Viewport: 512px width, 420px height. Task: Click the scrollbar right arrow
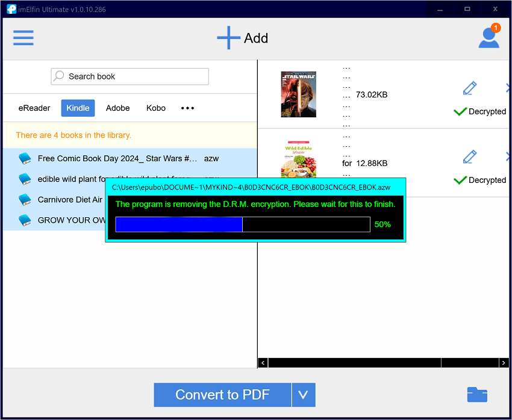point(504,363)
